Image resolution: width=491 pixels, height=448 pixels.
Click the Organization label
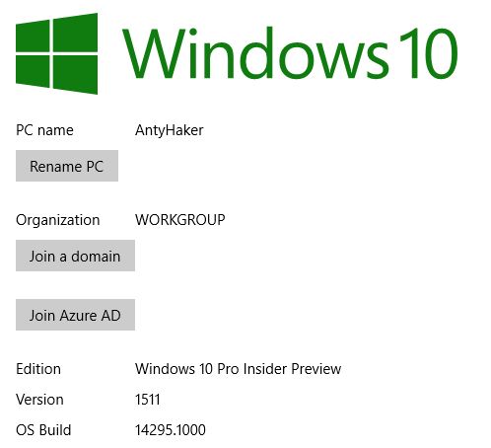tap(58, 220)
